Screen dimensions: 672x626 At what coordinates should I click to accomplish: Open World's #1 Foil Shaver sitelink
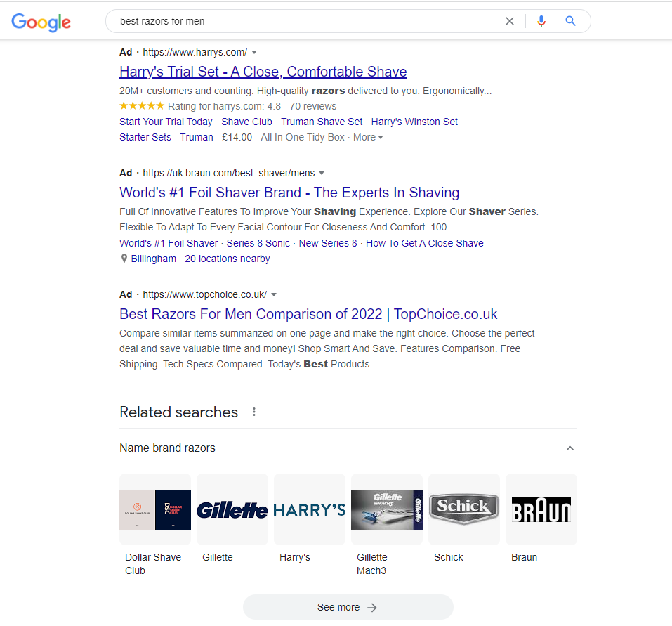click(x=169, y=243)
